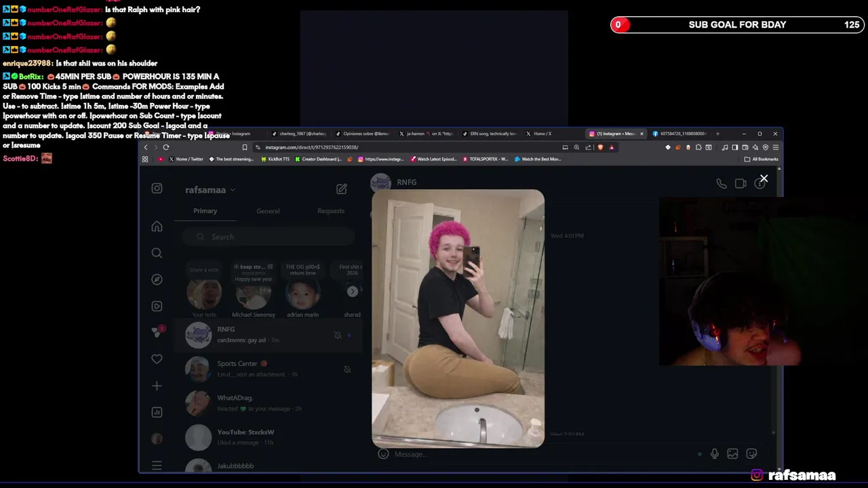This screenshot has height=488, width=868.
Task: Open Creator Dashboard bookmark
Action: point(318,159)
